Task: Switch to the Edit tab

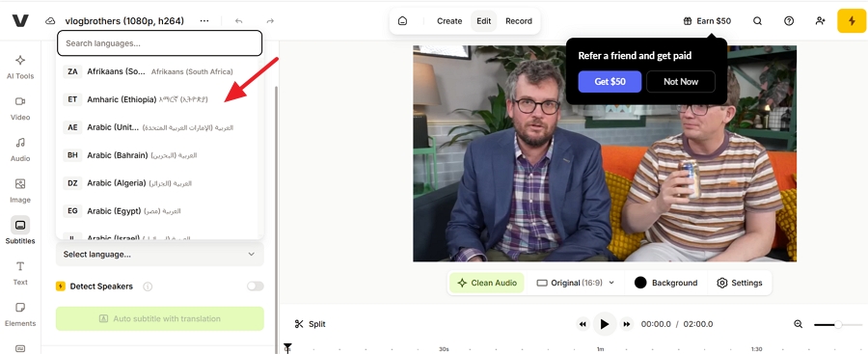Action: [x=484, y=21]
